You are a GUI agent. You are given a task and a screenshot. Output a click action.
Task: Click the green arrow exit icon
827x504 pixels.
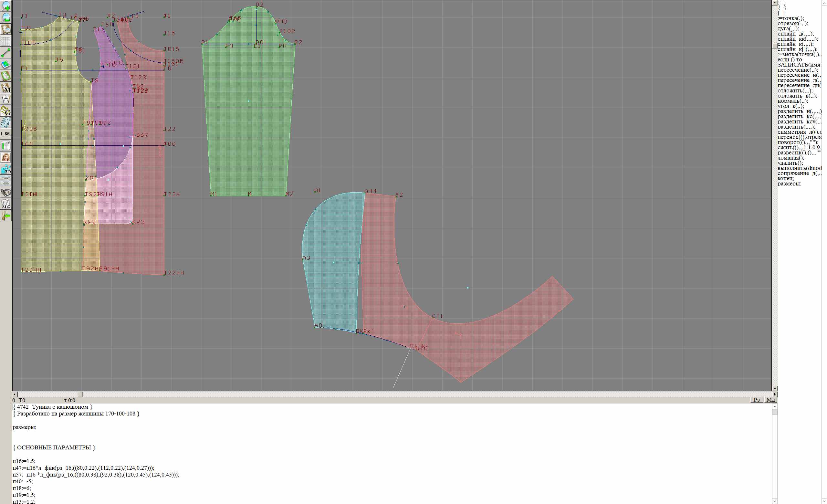[x=6, y=216]
